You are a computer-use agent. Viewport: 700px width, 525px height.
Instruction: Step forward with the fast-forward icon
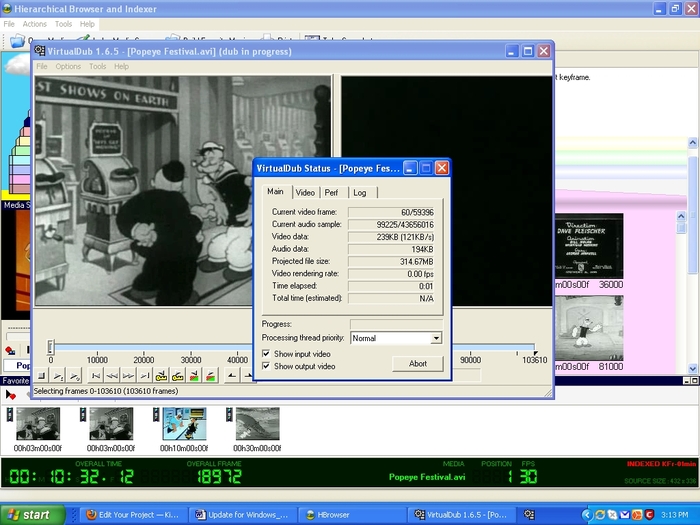128,376
